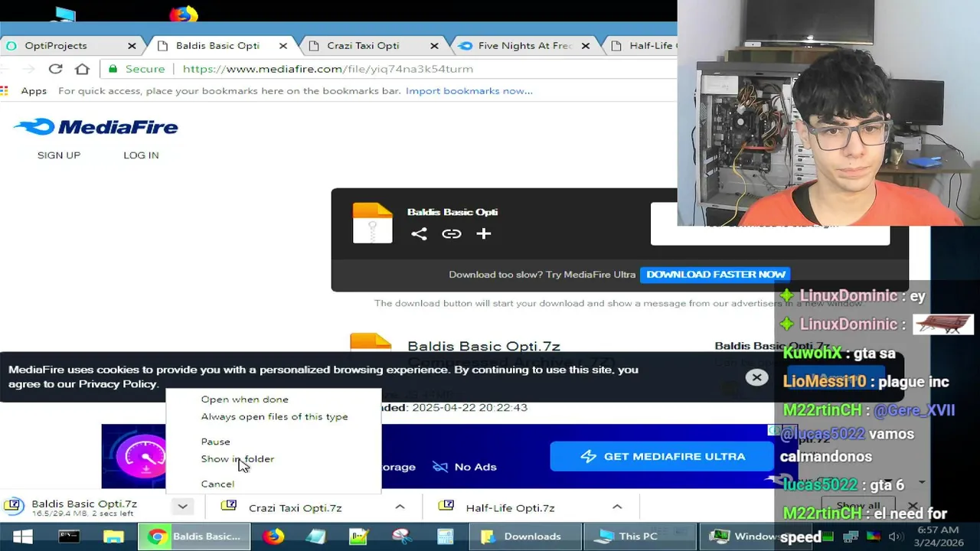The image size is (980, 551).
Task: Choose Always open files of this type
Action: (x=274, y=417)
